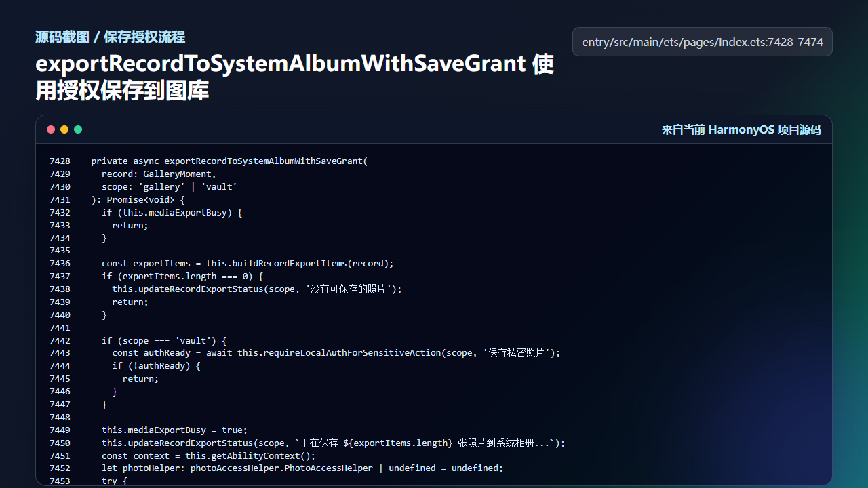Click the line "if (scope === 'vault') {"
The image size is (868, 488).
point(164,341)
